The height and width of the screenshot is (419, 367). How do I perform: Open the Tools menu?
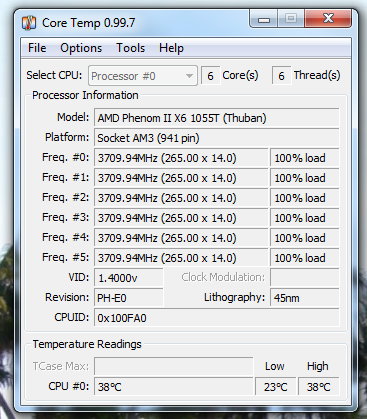click(130, 48)
